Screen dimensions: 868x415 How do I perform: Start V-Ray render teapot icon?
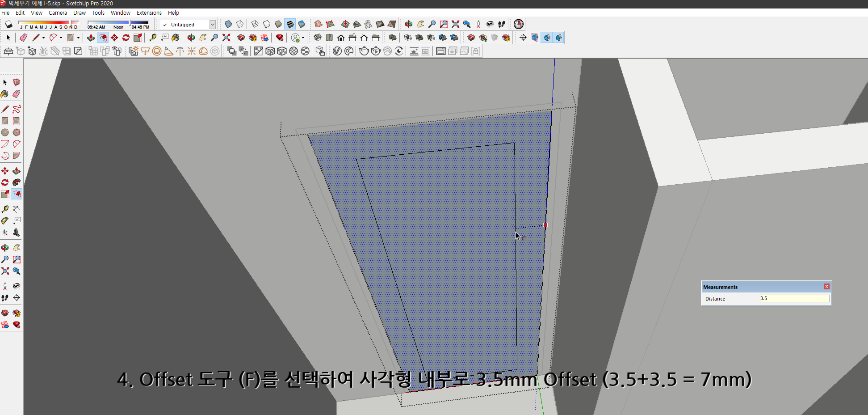(364, 51)
